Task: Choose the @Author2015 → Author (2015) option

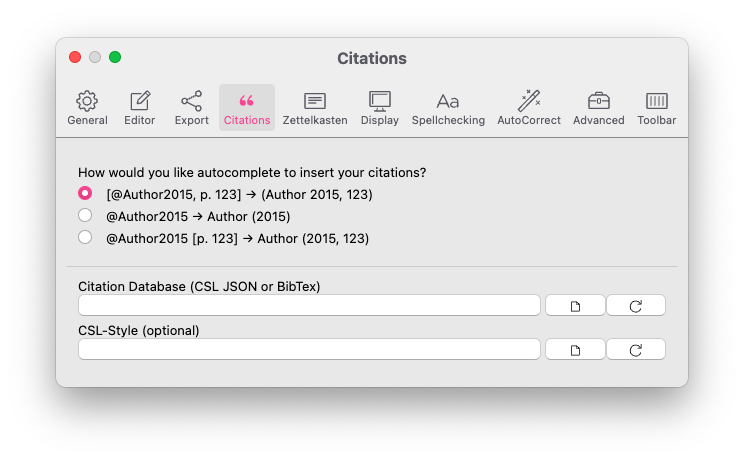Action: [x=85, y=215]
